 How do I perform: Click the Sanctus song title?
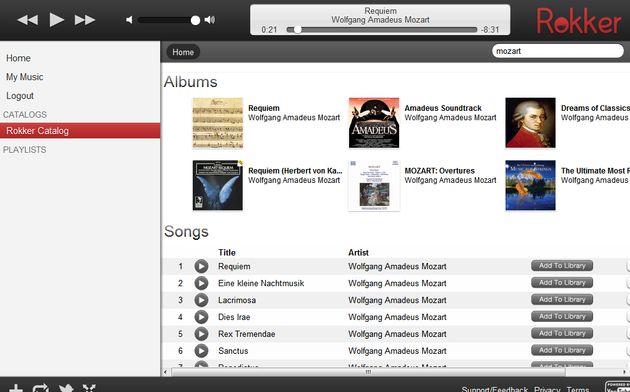pos(233,351)
